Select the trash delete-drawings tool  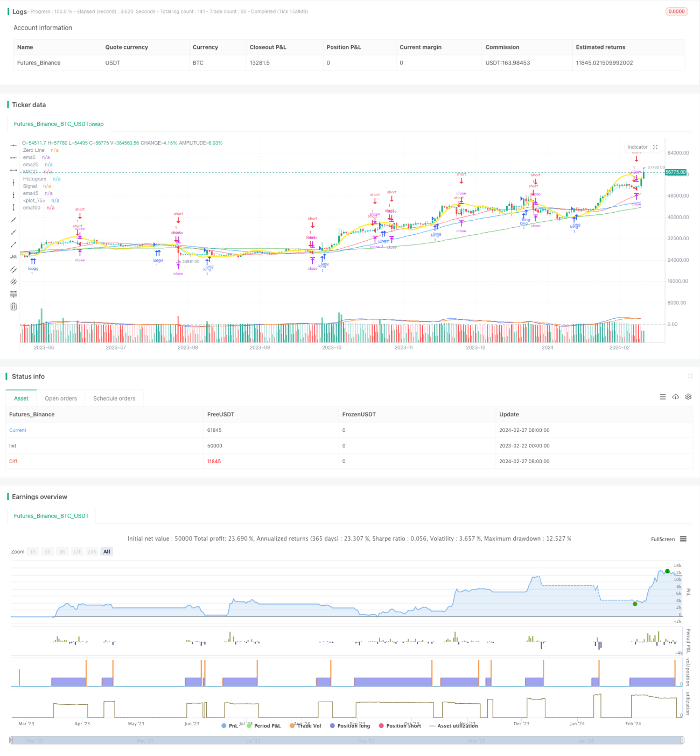pos(13,306)
